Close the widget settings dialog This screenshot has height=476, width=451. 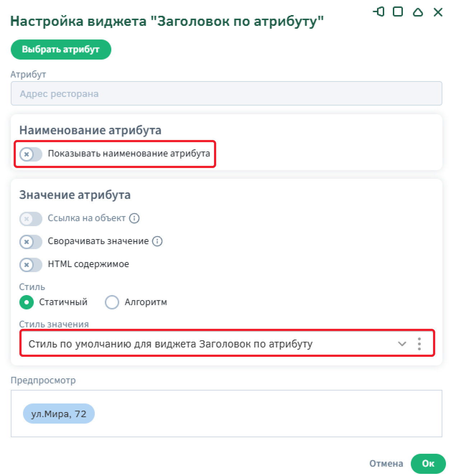(x=438, y=12)
